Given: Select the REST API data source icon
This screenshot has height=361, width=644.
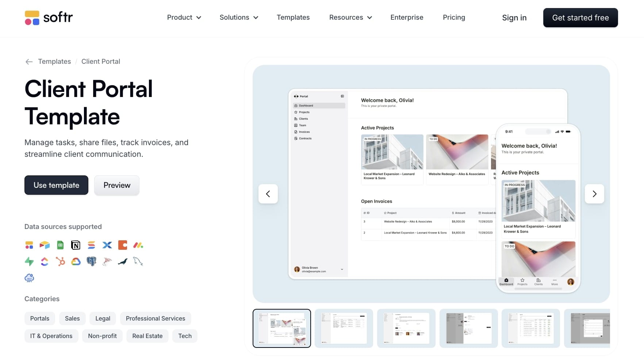Looking at the screenshot, I should 29,278.
